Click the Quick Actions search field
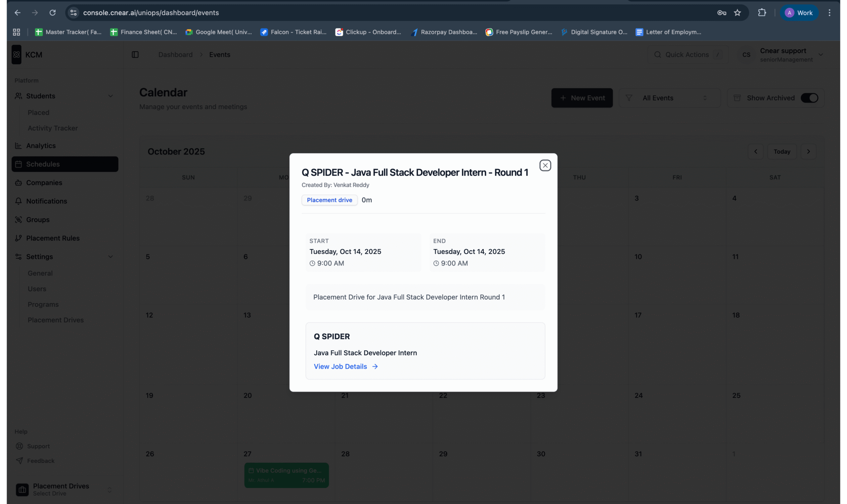 click(x=687, y=55)
